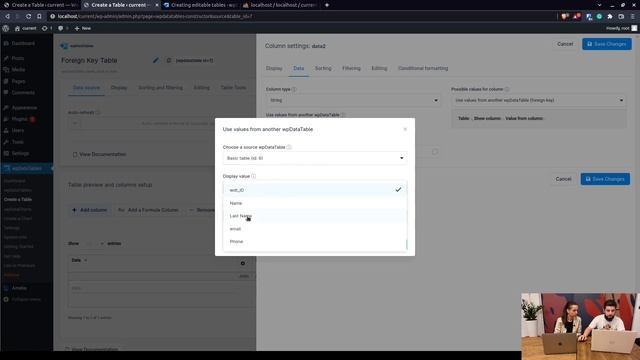Click 'Add a Formula Column' button

coord(148,210)
